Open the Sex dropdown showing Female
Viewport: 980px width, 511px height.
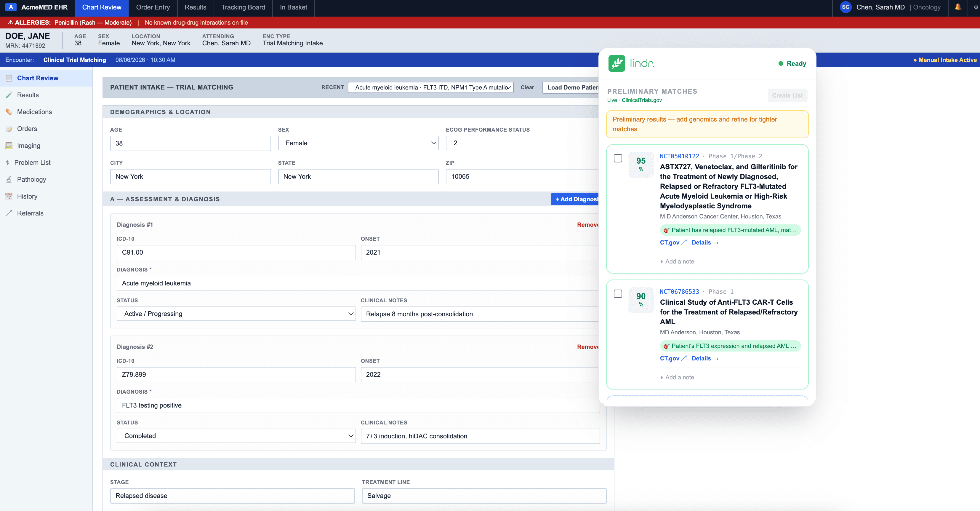pyautogui.click(x=358, y=143)
